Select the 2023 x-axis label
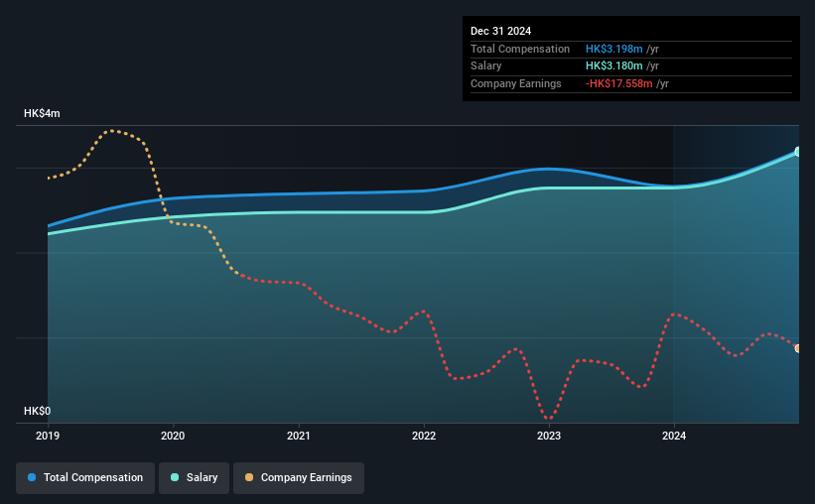Viewport: 815px width, 504px height. coord(549,436)
